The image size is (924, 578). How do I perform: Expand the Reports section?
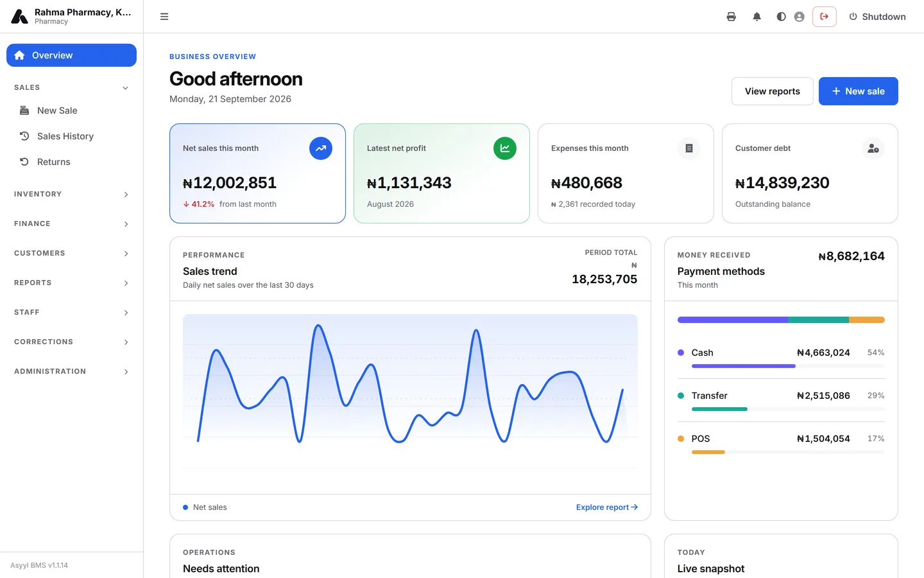[x=71, y=283]
